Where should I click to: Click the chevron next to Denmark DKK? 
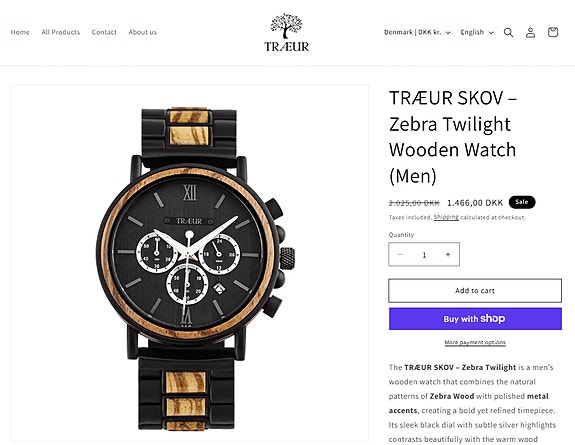pos(448,33)
